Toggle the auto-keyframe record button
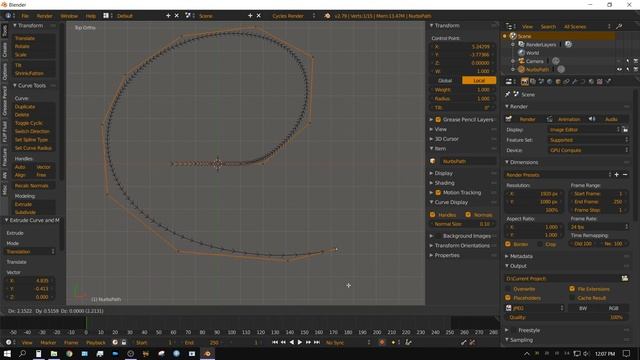This screenshot has width=640, height=360. click(382, 342)
